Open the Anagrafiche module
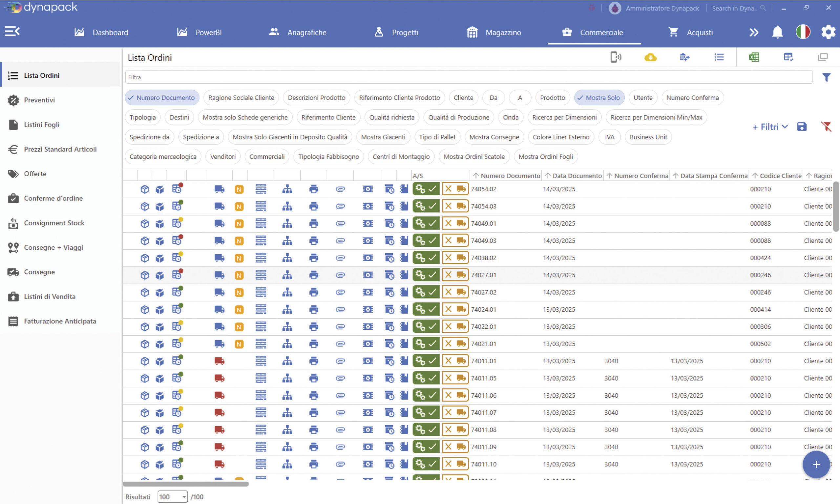 (297, 32)
